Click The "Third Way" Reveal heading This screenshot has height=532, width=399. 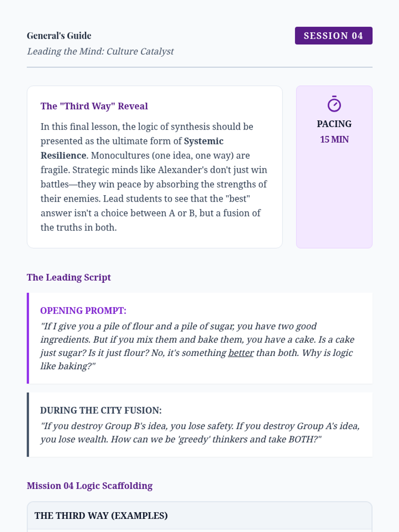pos(94,106)
